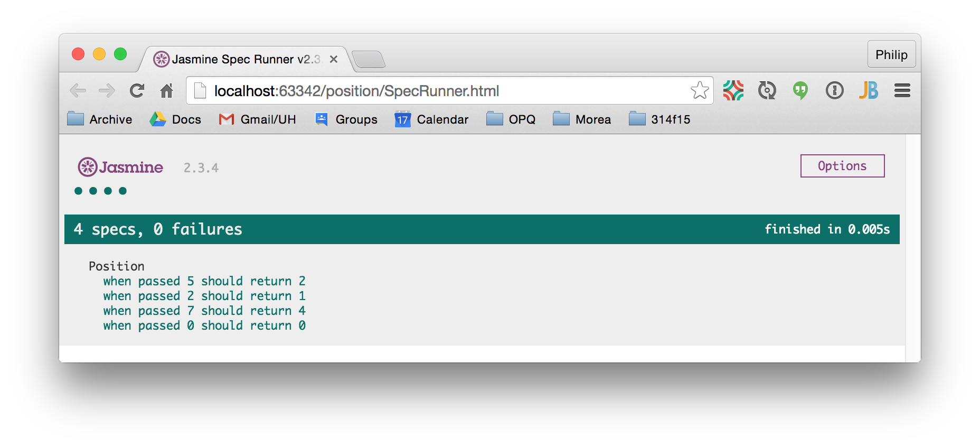Open the Calendar bookmark
The width and height of the screenshot is (980, 447).
pyautogui.click(x=431, y=119)
